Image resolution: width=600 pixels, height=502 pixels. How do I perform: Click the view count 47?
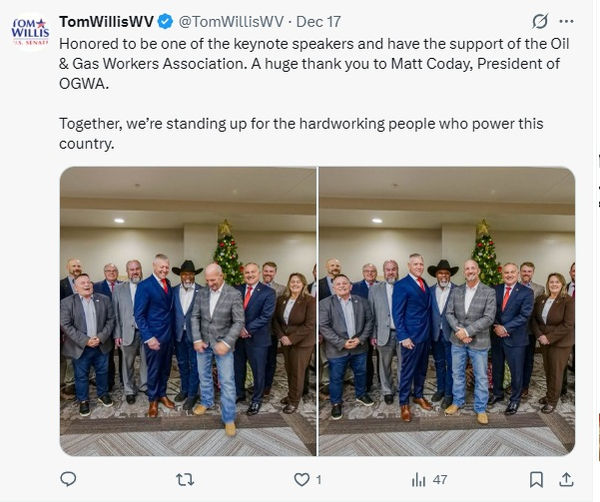[x=440, y=480]
